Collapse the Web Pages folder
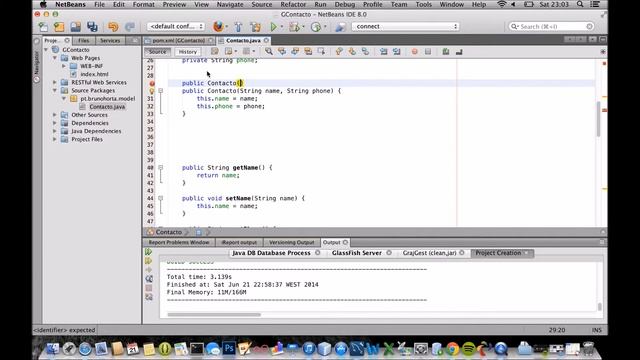Viewport: 640px width, 360px height. click(x=55, y=58)
